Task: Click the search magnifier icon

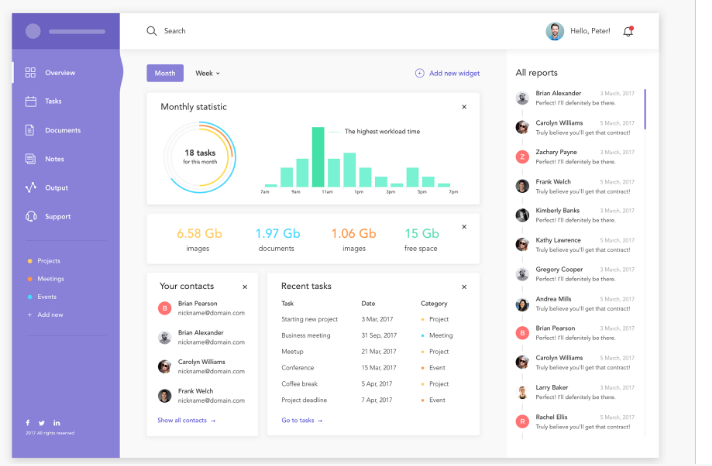Action: tap(152, 31)
